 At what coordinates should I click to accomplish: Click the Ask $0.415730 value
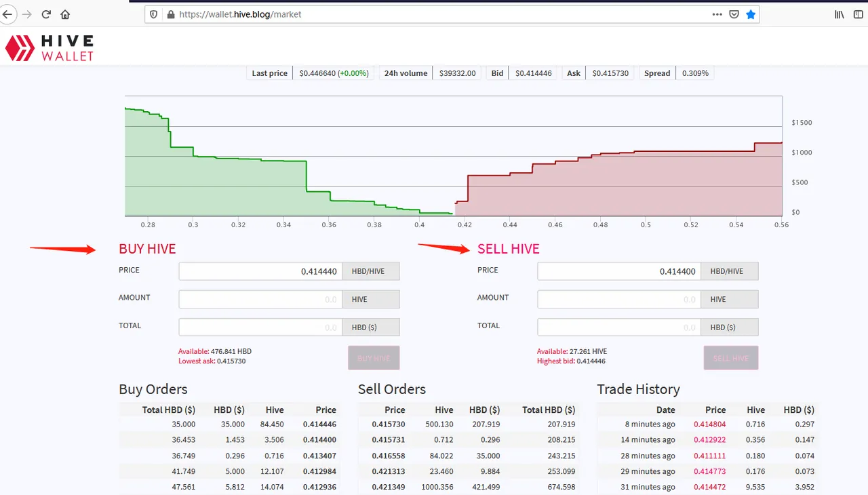(x=610, y=73)
